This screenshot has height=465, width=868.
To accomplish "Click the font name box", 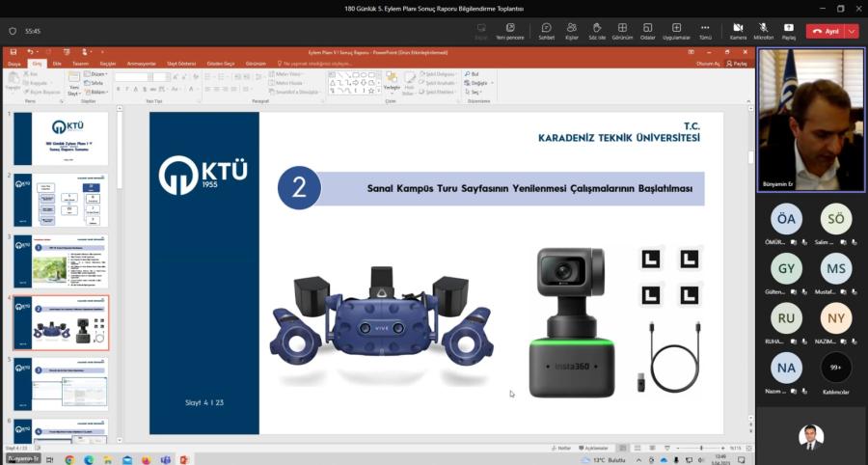I will point(132,77).
